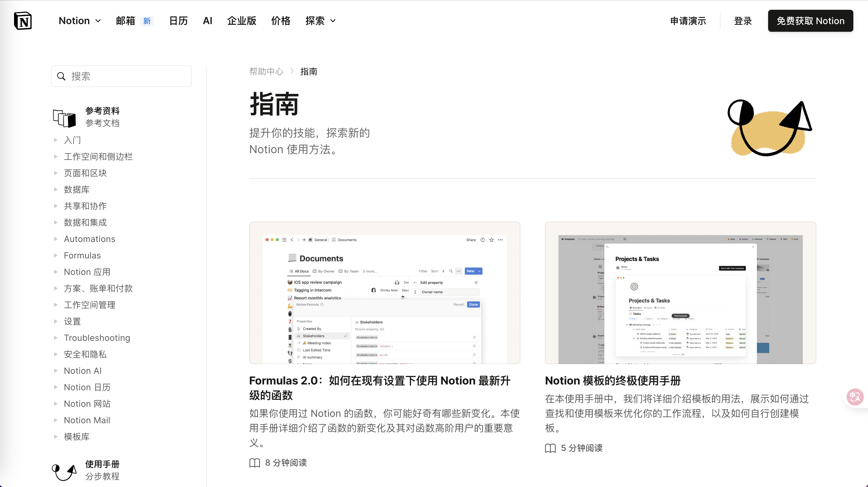Screen dimensions: 868x487
Task: Open 模板库 in the sidebar
Action: 76,437
